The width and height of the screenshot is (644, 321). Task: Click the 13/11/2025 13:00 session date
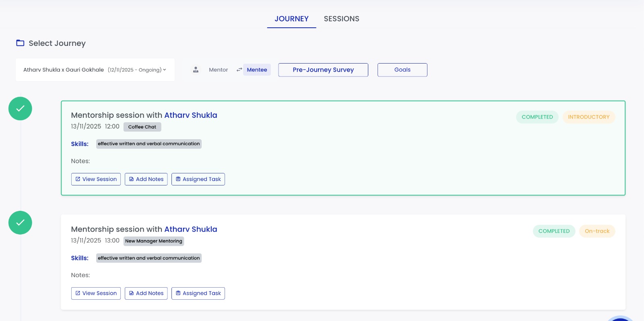[x=95, y=241]
